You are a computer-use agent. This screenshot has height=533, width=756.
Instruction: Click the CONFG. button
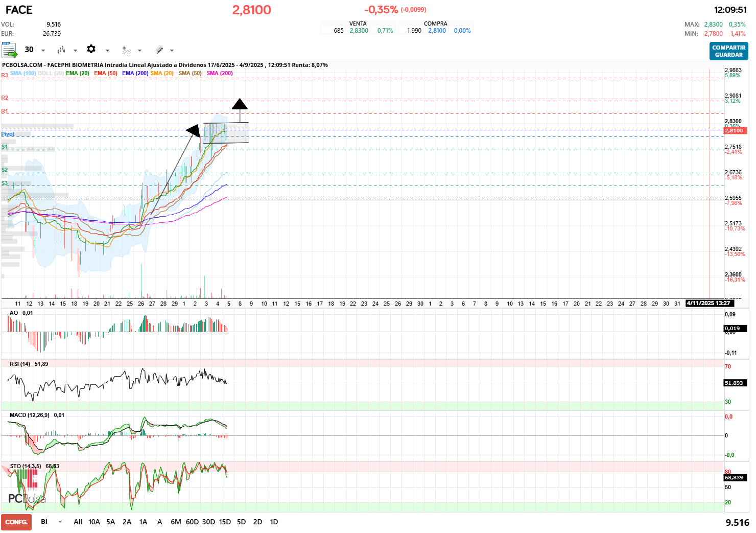point(16,522)
